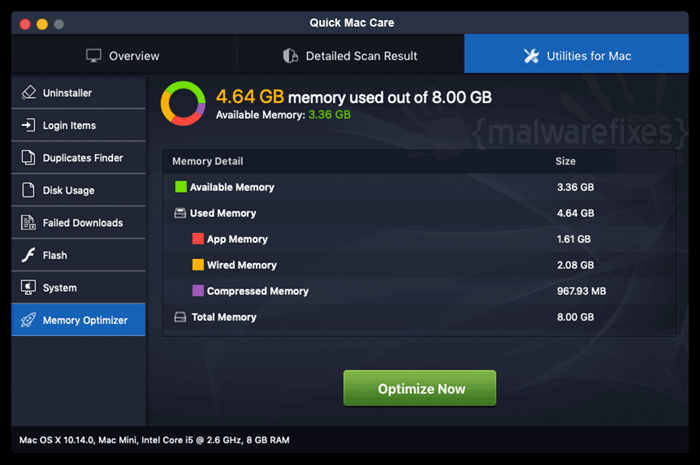
Task: Click the Disk Usage file icon
Action: pos(29,190)
